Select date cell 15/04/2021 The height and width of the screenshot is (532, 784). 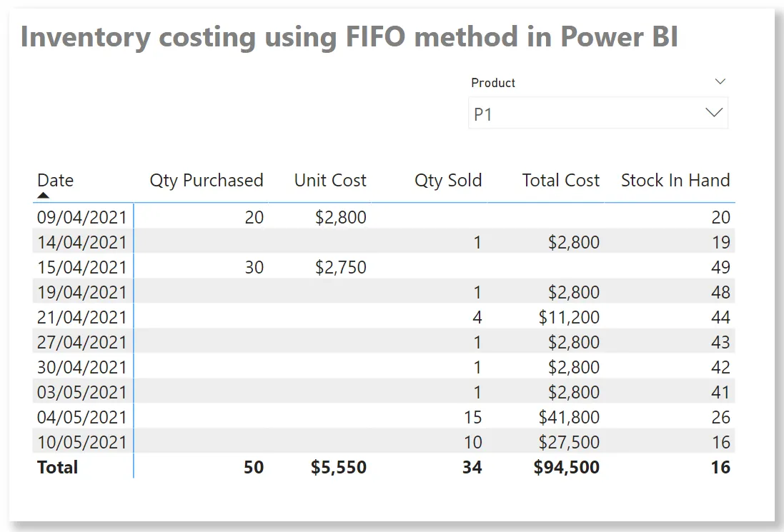[x=82, y=267]
